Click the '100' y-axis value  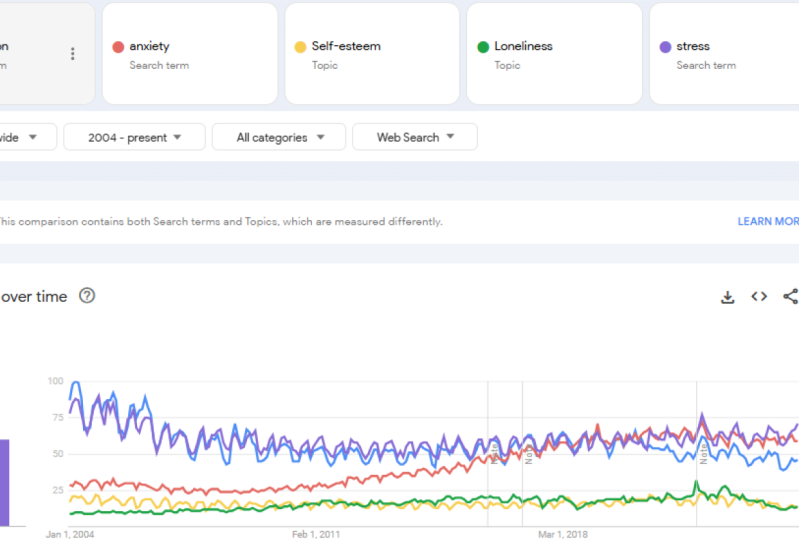click(x=56, y=381)
